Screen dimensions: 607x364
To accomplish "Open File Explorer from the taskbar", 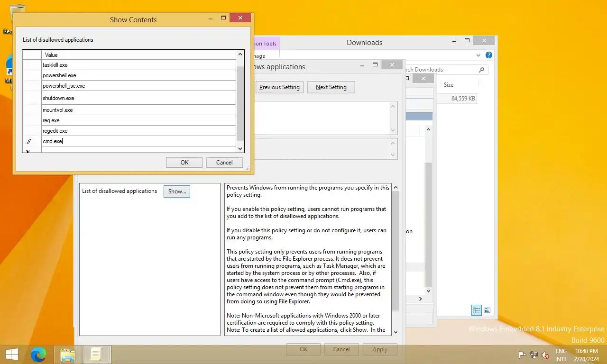I will 68,354.
